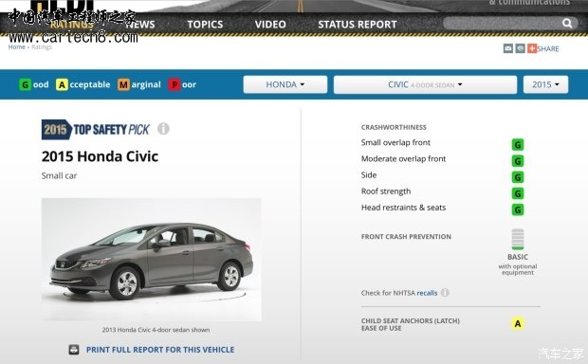This screenshot has width=588, height=364.
Task: Click the Honda Civic sedan photo
Action: (152, 260)
